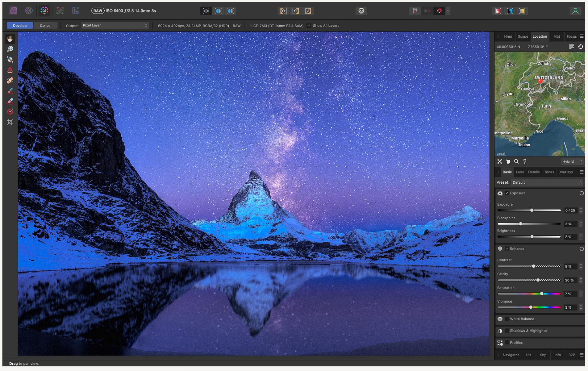Open the Output Pixel Layer dropdown
588x371 pixels.
coord(115,26)
